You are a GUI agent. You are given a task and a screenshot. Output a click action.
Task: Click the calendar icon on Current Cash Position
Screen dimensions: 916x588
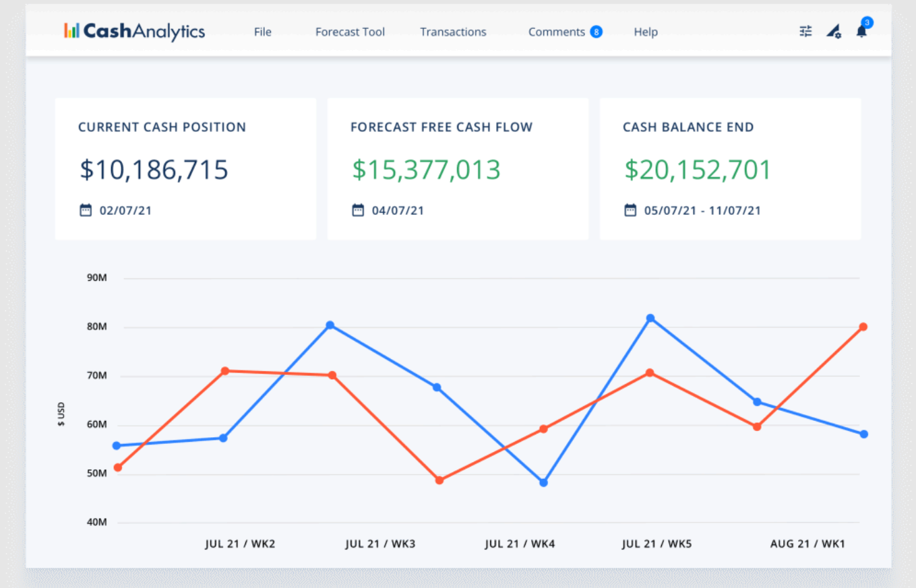pyautogui.click(x=86, y=209)
